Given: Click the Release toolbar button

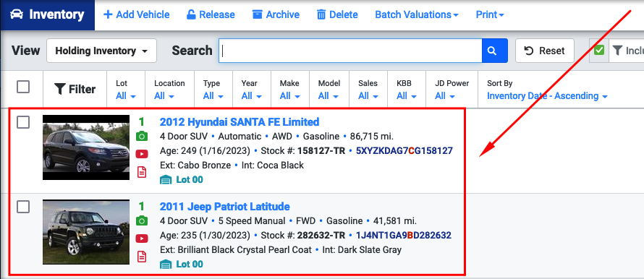Looking at the screenshot, I should pos(211,14).
